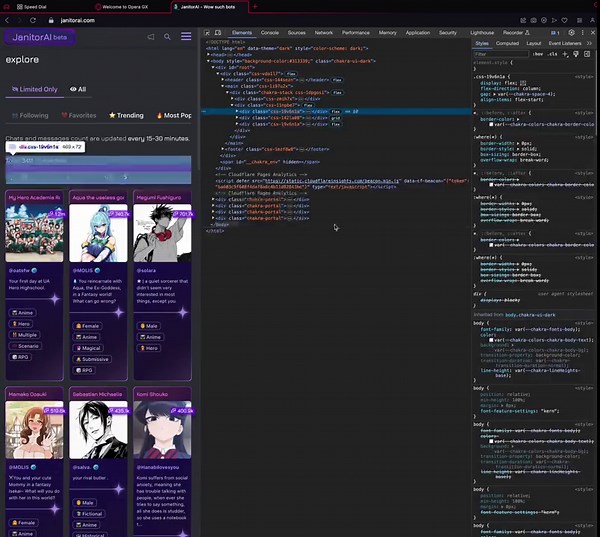Image resolution: width=600 pixels, height=537 pixels.
Task: Add a new style rule with the plus icon
Action: 565,54
